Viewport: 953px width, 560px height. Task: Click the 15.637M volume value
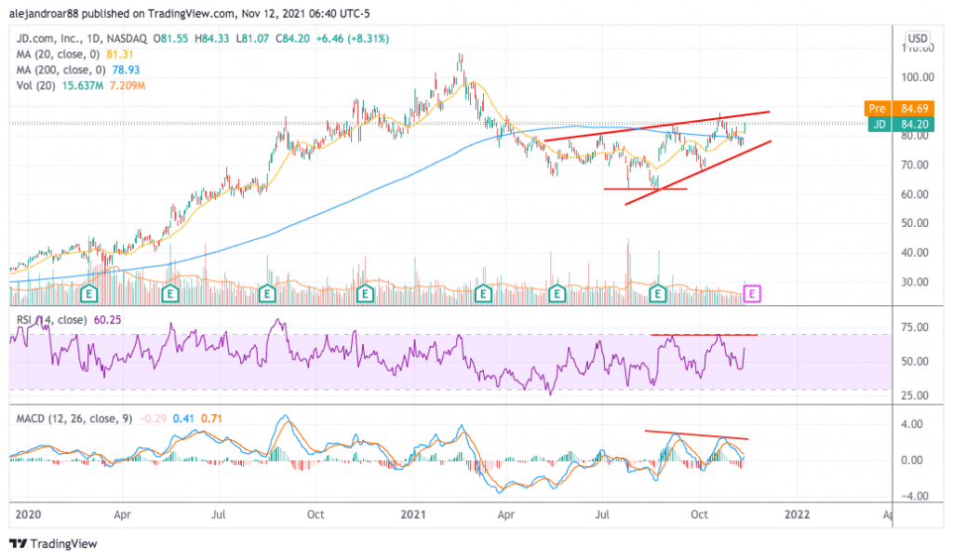[82, 86]
